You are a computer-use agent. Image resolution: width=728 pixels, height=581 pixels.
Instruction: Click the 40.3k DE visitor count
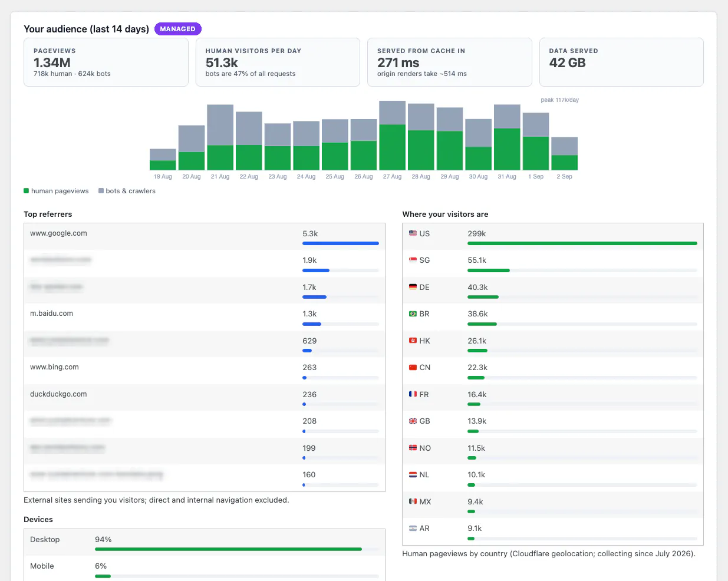point(477,287)
